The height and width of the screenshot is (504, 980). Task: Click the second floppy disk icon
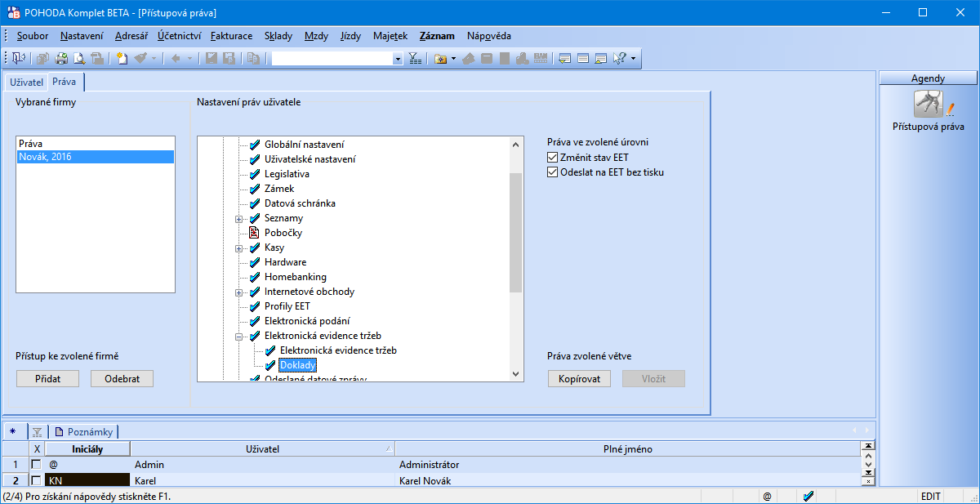pyautogui.click(x=229, y=59)
